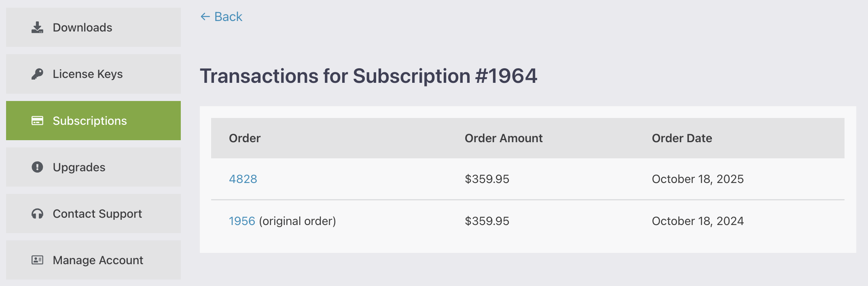Click the Order column header
Screen dimensions: 868x286
click(245, 138)
